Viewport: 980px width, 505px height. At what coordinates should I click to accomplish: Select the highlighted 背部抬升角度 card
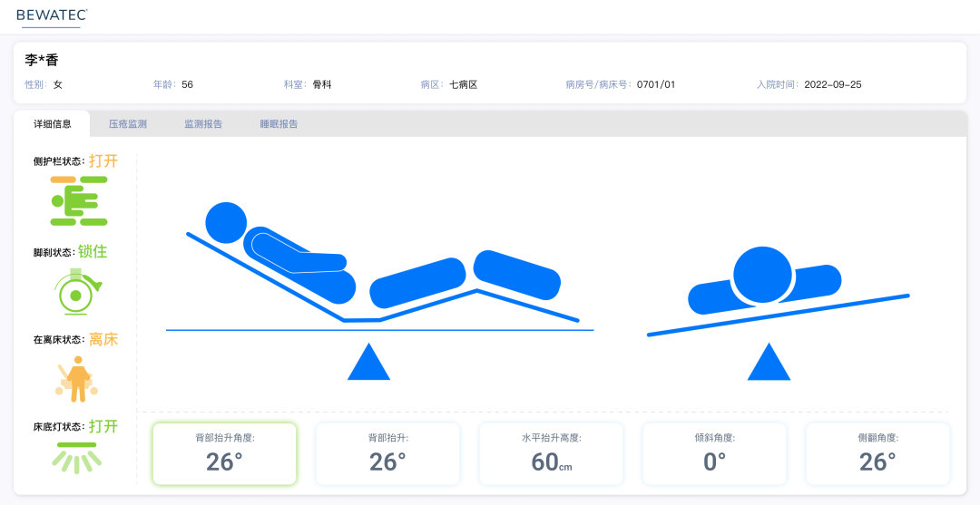(224, 453)
